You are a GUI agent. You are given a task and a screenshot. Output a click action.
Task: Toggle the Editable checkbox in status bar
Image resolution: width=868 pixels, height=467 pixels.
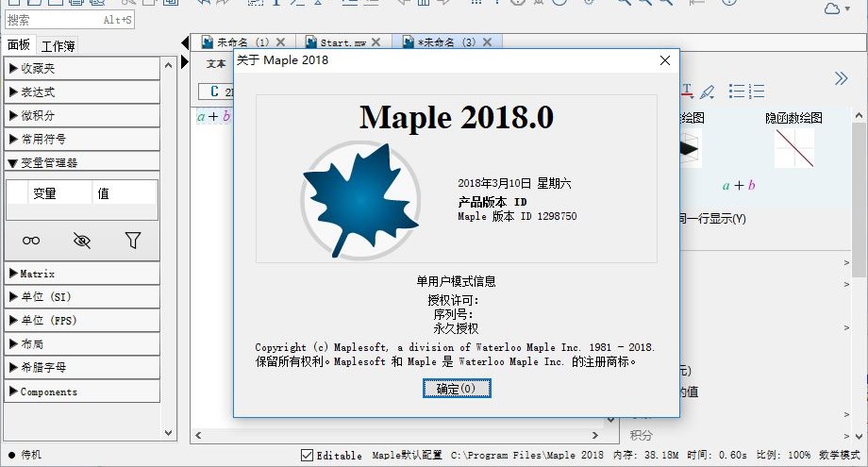307,455
